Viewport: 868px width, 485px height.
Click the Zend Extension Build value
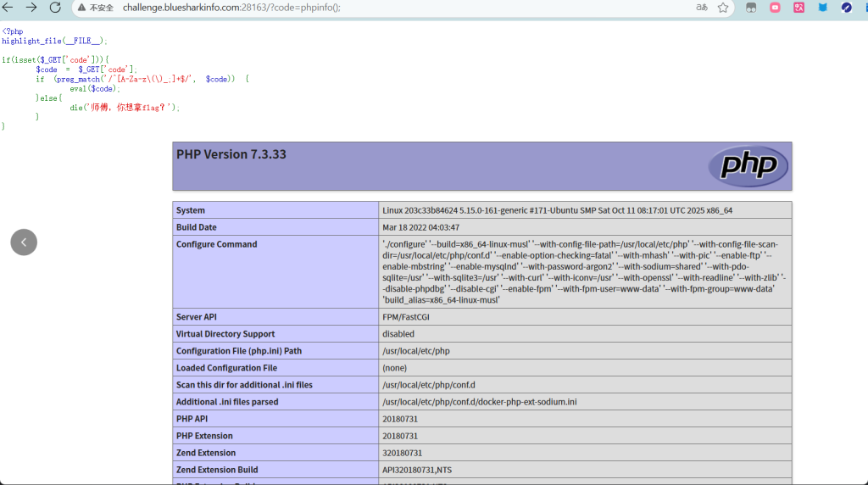pos(421,470)
